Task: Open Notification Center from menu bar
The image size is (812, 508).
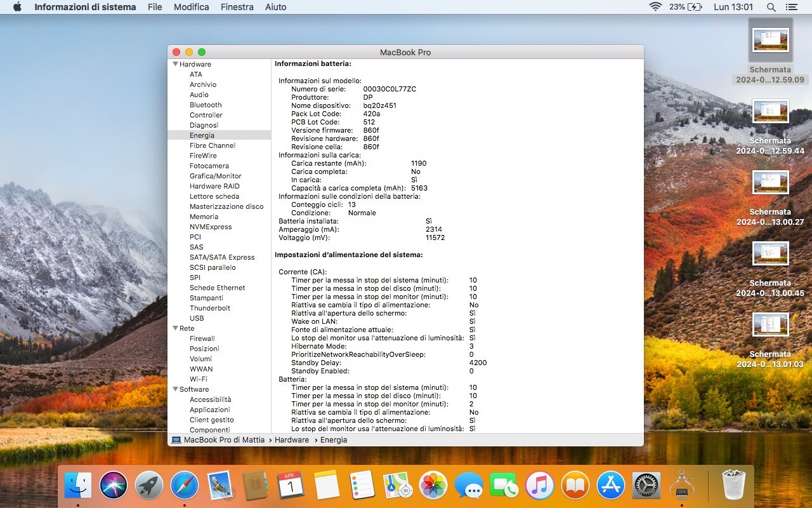Action: coord(791,7)
